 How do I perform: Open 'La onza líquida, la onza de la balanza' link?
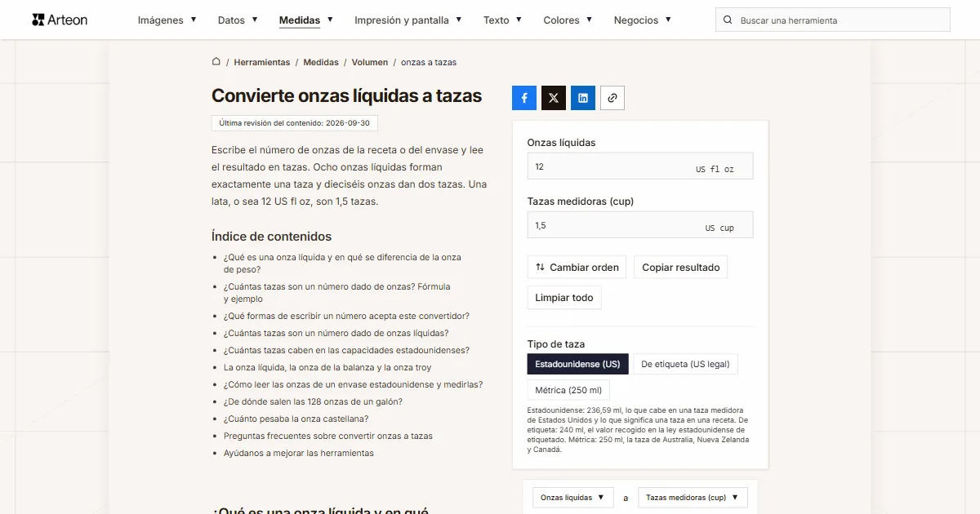(327, 367)
